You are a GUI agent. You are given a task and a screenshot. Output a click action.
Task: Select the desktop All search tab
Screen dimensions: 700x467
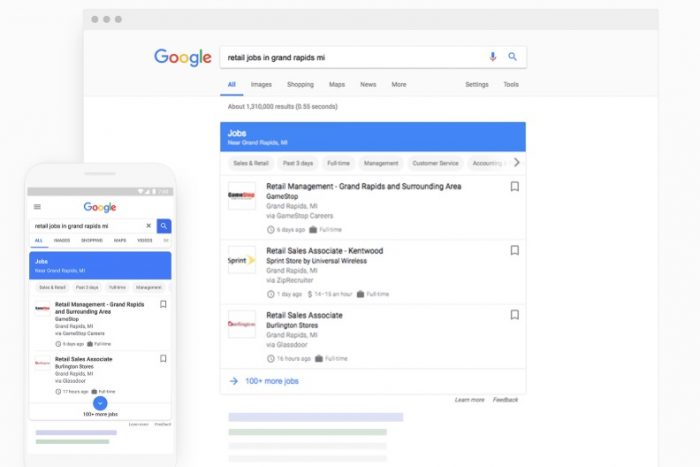(x=231, y=84)
